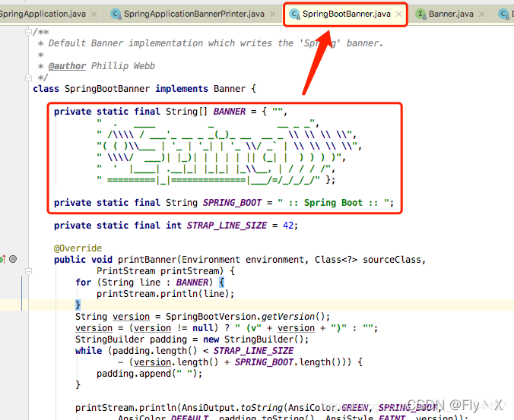This screenshot has height=420, width=514.
Task: Click the @ gutter marker beside printBanner
Action: pyautogui.click(x=13, y=259)
